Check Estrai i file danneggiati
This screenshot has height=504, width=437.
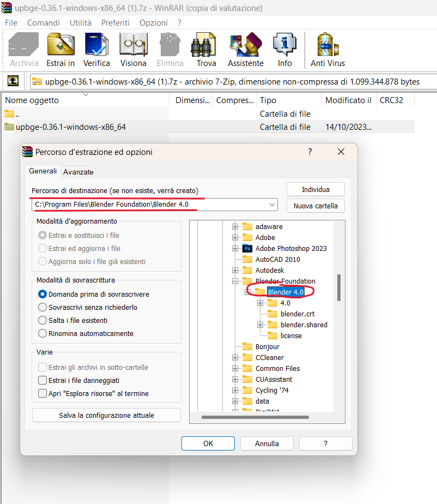tap(43, 380)
